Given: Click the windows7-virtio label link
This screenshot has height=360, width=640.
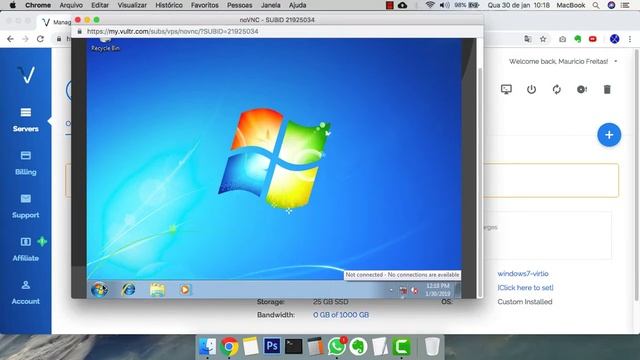Looking at the screenshot, I should coord(523,273).
